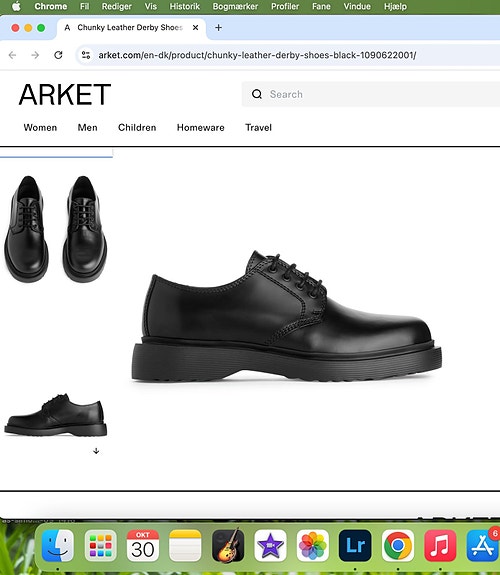500x575 pixels.
Task: Open iMovie from the dock
Action: [x=270, y=546]
